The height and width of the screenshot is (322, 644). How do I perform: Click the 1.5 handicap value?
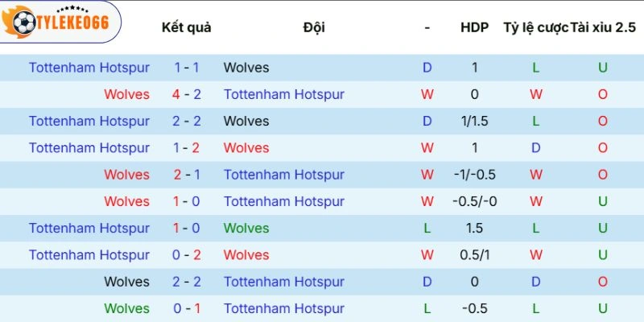(x=474, y=228)
